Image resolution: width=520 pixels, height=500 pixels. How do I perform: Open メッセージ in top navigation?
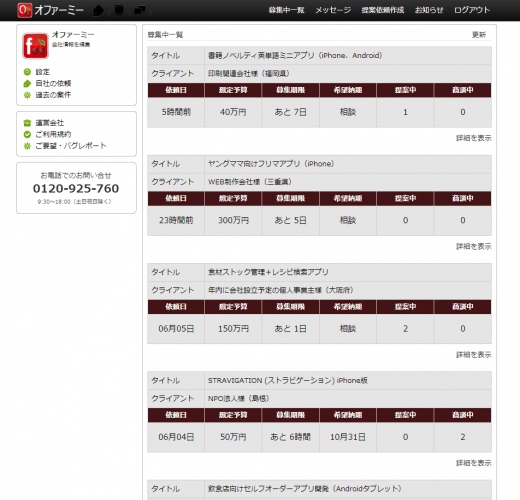333,10
